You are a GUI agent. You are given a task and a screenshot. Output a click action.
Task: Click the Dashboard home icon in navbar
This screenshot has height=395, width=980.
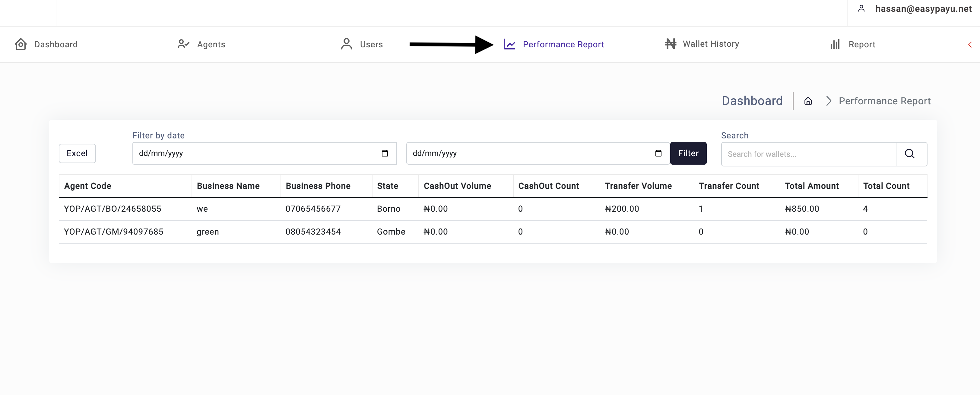[21, 44]
